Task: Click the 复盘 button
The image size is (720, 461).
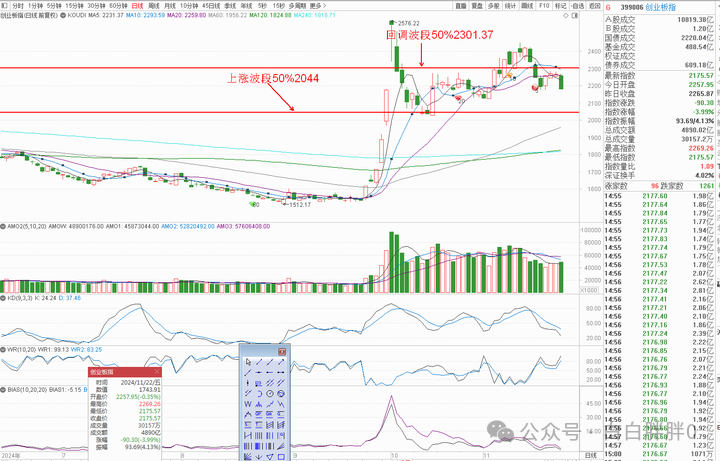Action: 477,6
